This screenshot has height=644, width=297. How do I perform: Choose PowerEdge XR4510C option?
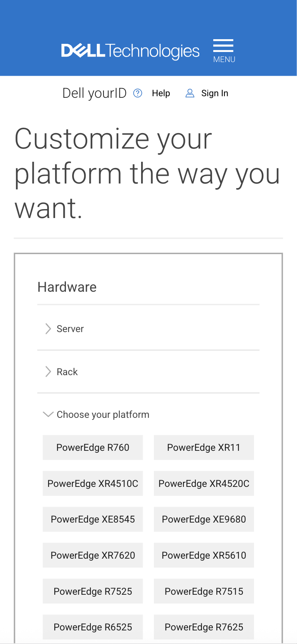93,483
